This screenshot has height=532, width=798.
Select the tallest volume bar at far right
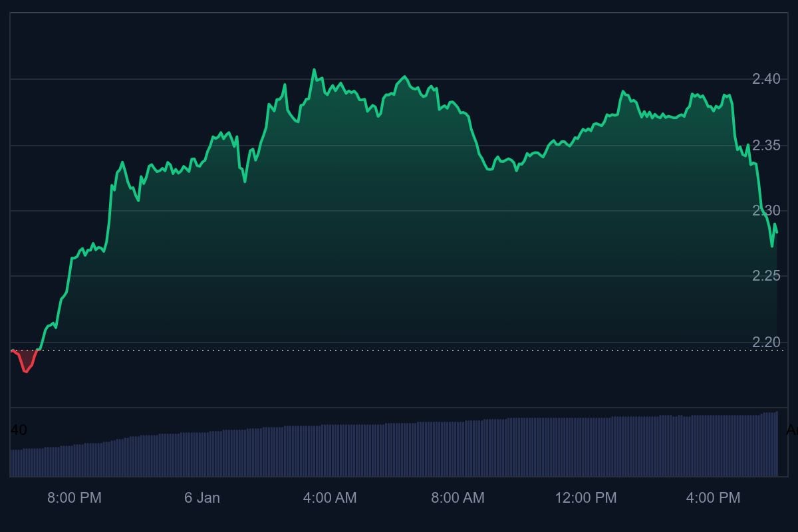pyautogui.click(x=775, y=444)
